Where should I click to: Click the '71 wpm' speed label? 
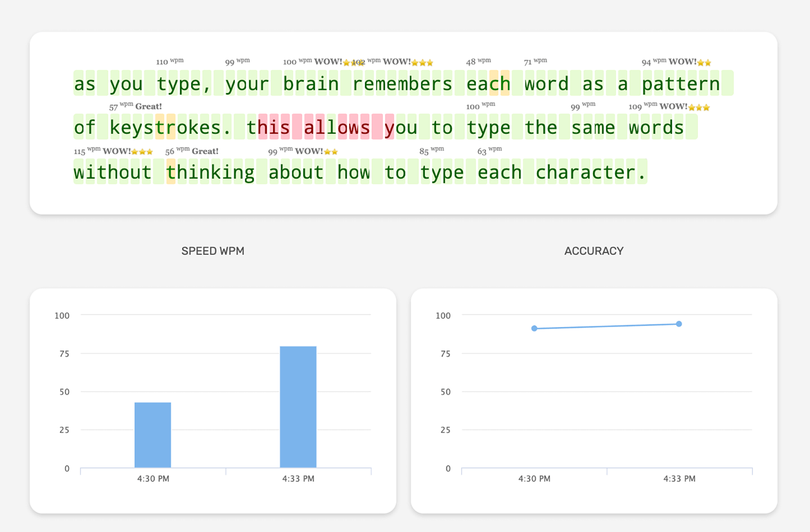pyautogui.click(x=535, y=62)
